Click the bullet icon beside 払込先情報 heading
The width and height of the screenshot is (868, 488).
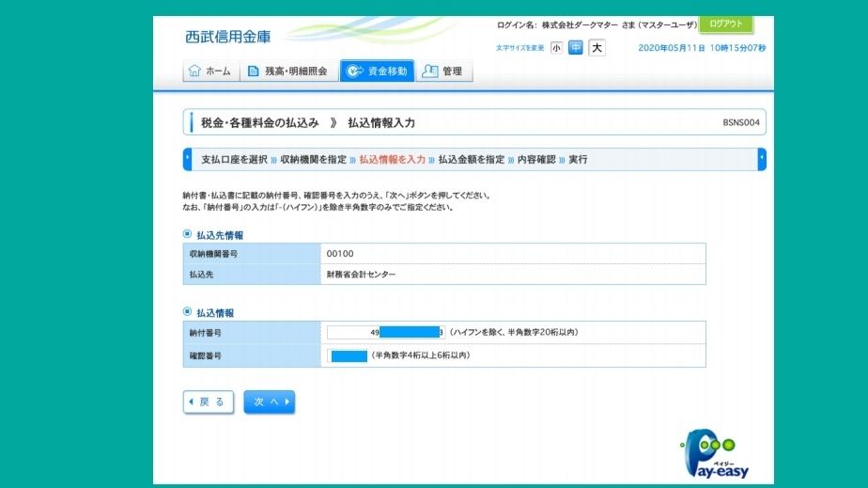tap(187, 235)
